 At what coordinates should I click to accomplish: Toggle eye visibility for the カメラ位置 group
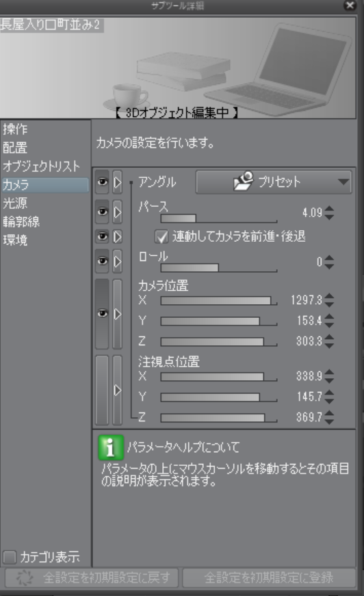pyautogui.click(x=102, y=314)
